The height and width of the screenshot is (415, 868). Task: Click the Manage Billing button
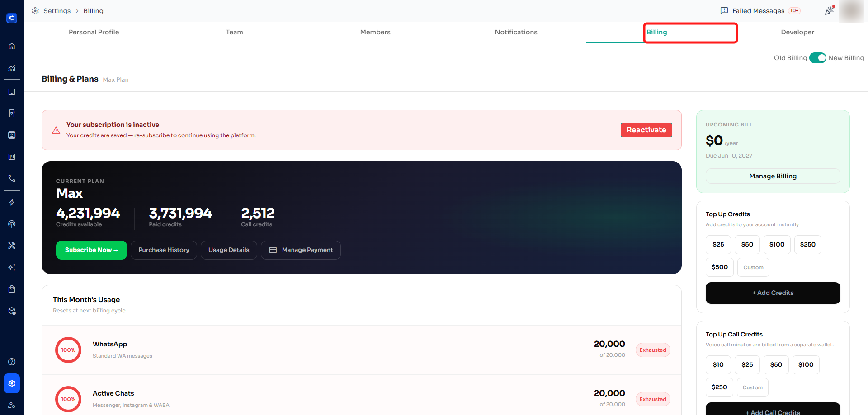point(773,176)
